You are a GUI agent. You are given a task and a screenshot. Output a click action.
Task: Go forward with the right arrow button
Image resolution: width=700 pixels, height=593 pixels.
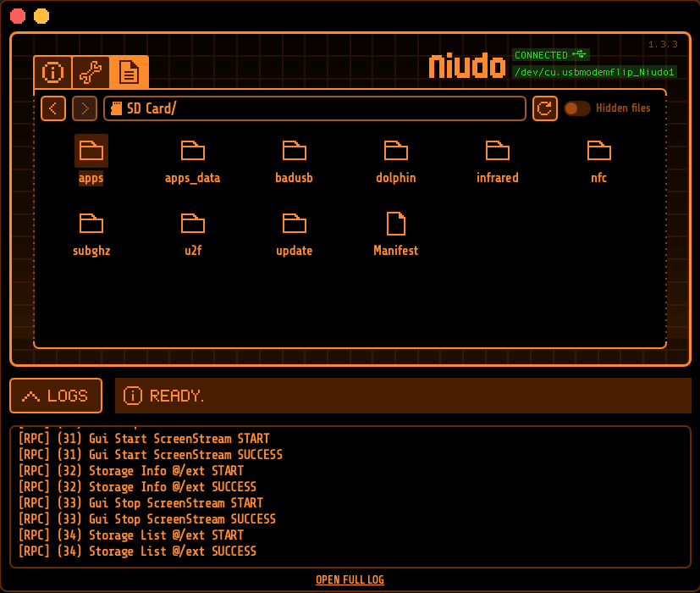coord(85,108)
